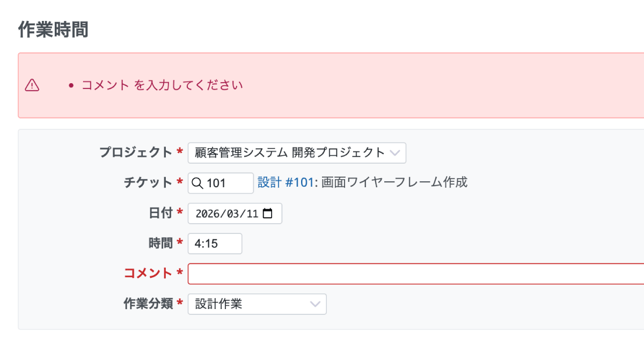Click the ticket number field containing 101

click(225, 183)
